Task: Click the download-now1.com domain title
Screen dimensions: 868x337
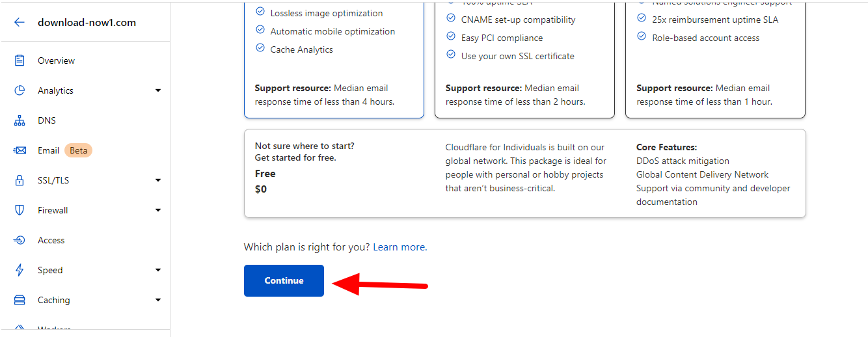Action: pyautogui.click(x=87, y=22)
